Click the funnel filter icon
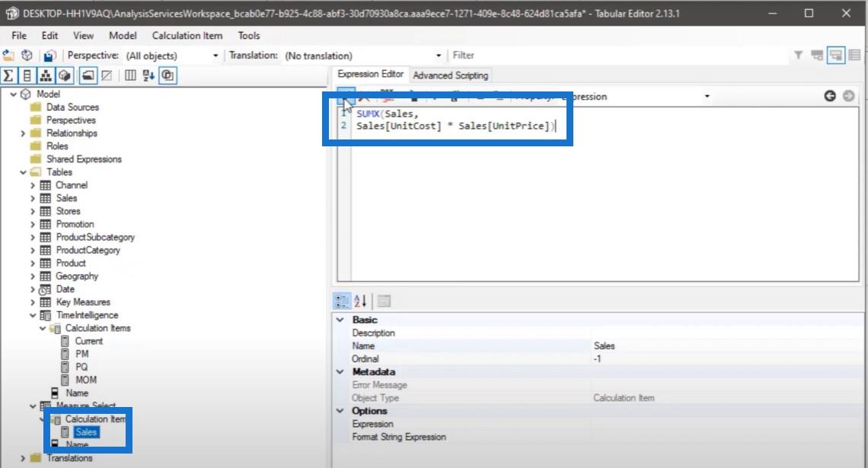This screenshot has height=468, width=868. point(798,55)
